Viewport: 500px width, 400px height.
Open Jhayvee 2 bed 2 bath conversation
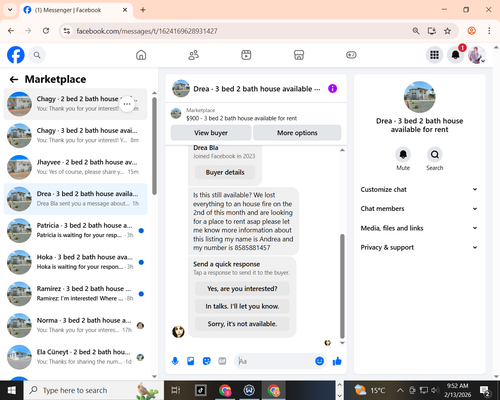tap(75, 167)
